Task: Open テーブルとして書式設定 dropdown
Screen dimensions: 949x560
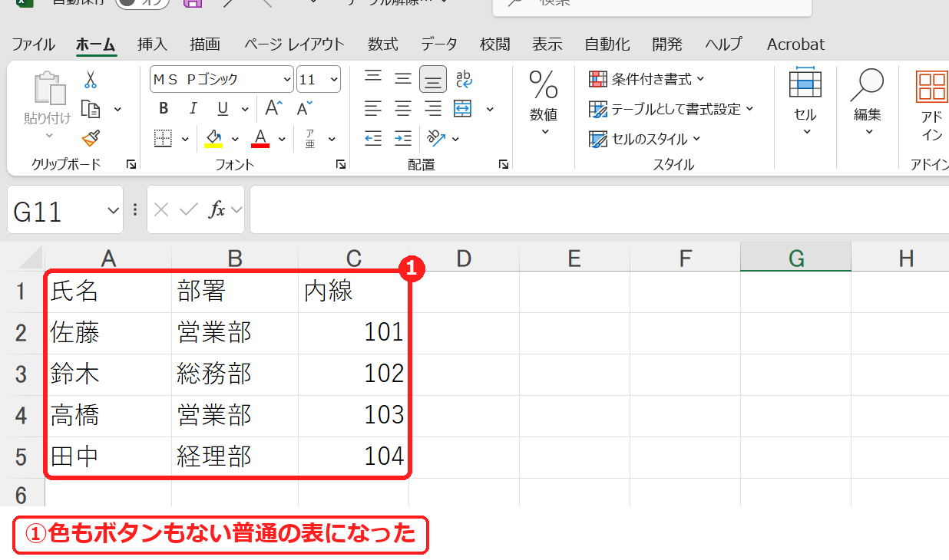Action: coord(671,109)
